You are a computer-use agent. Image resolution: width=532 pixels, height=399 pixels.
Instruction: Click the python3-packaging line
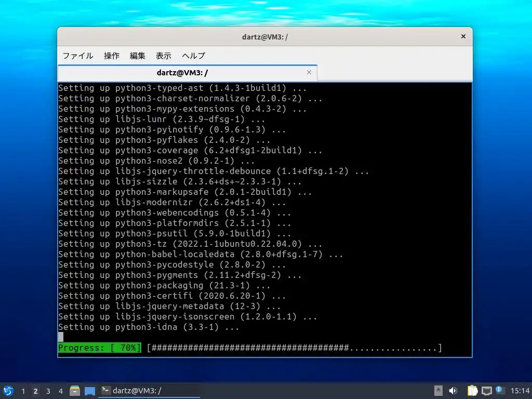click(x=164, y=286)
